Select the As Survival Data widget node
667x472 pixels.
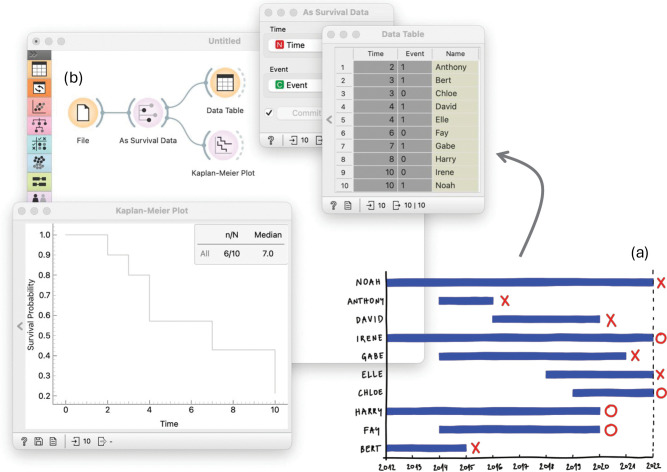148,113
